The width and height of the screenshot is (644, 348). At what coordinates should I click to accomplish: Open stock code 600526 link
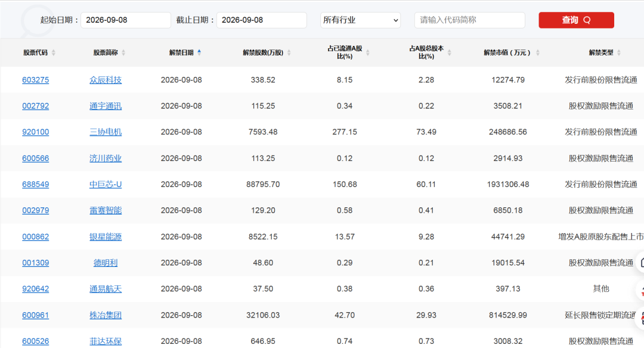[35, 341]
